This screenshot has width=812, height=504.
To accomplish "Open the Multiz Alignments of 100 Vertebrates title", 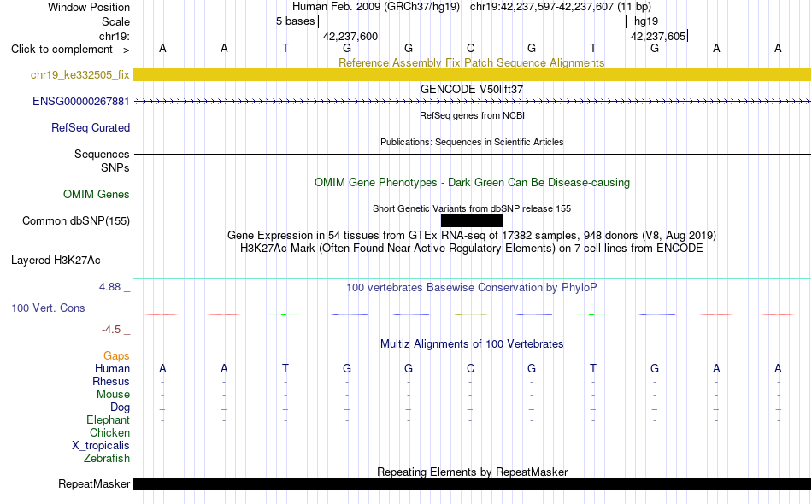I will (472, 343).
